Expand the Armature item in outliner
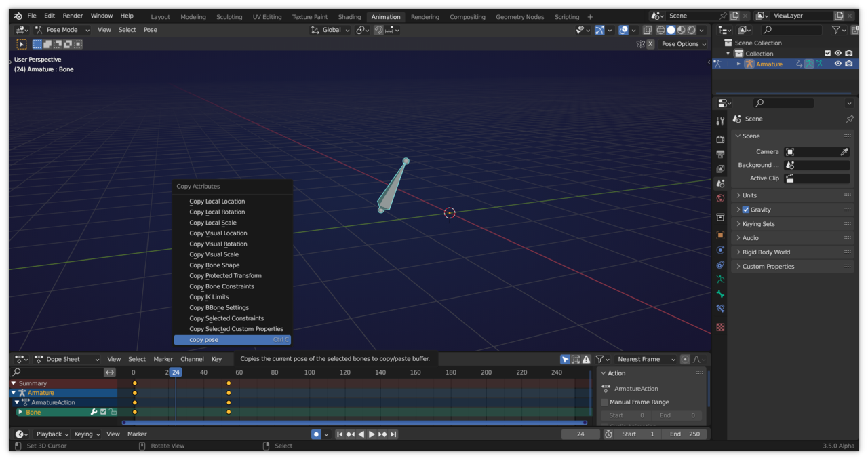The height and width of the screenshot is (460, 868). coord(738,64)
